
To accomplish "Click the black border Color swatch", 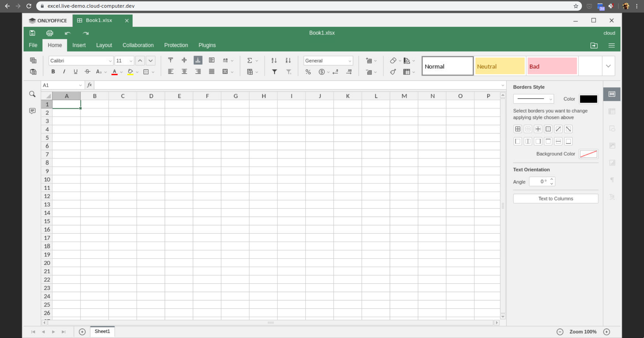I will pyautogui.click(x=588, y=99).
